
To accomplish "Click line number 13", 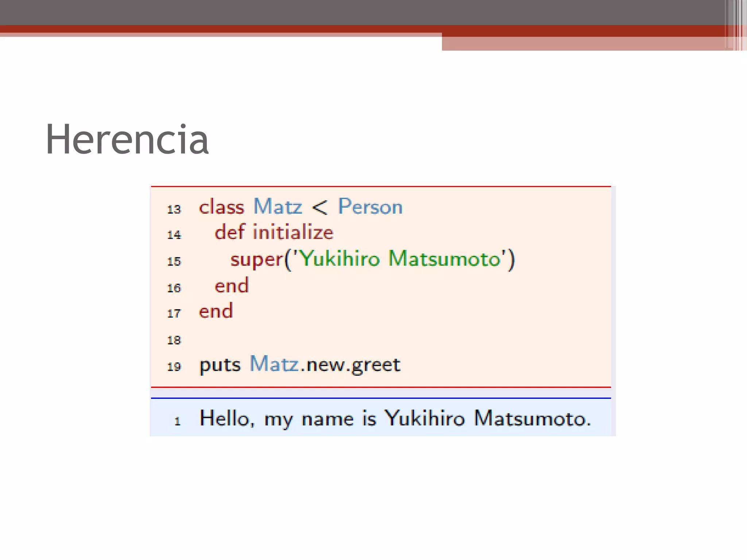I will [174, 209].
